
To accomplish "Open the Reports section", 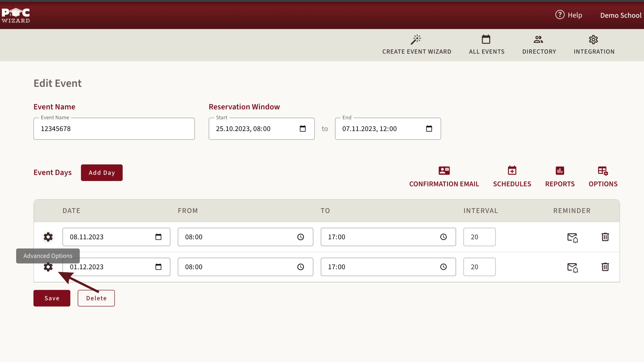I will tap(560, 176).
